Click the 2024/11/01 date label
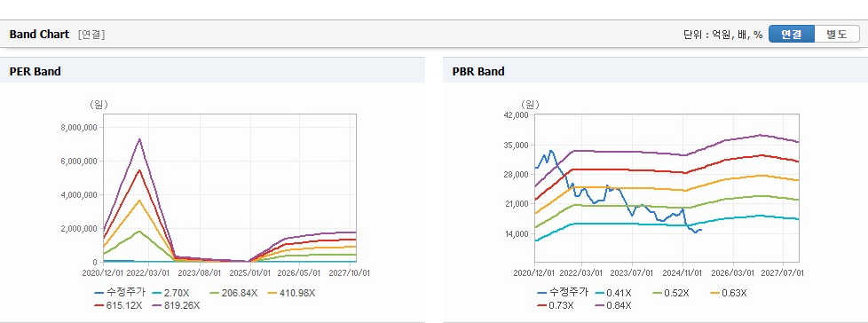The image size is (868, 323). tap(683, 272)
